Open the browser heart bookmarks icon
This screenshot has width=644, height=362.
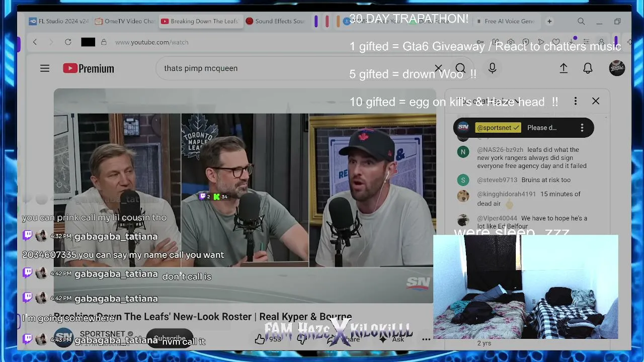556,42
